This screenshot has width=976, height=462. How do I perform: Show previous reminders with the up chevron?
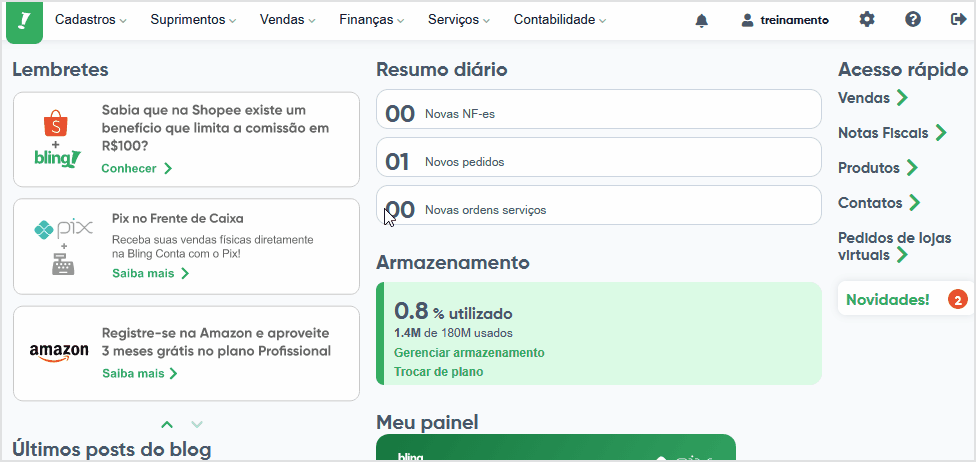coord(166,425)
